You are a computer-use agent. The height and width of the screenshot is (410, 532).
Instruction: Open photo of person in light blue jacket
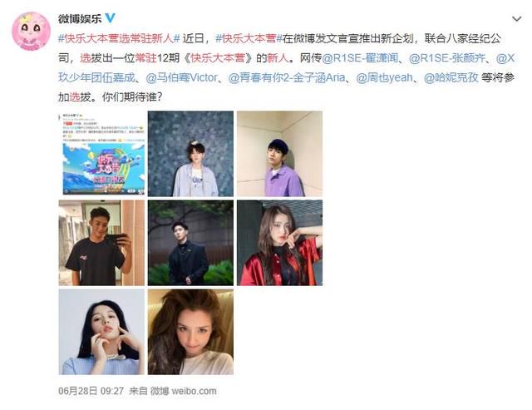[190, 153]
